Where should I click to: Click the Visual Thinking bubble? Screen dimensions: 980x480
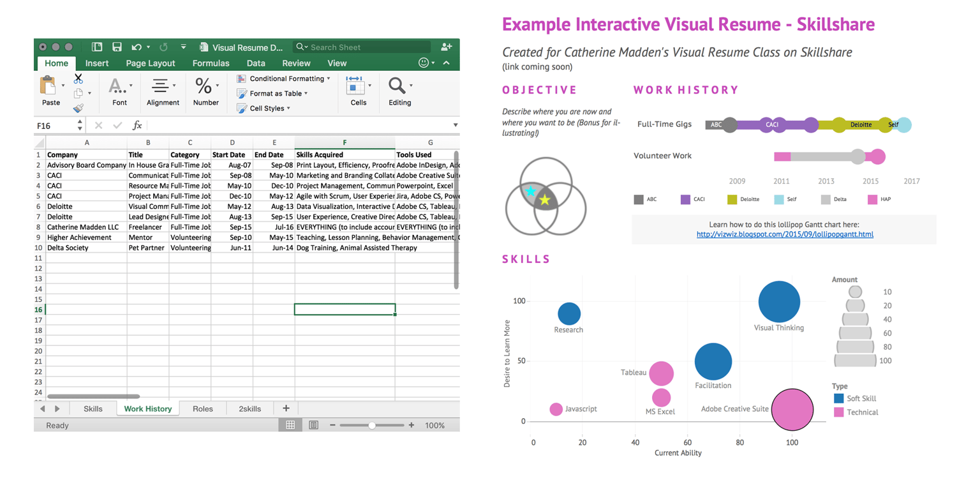[779, 302]
